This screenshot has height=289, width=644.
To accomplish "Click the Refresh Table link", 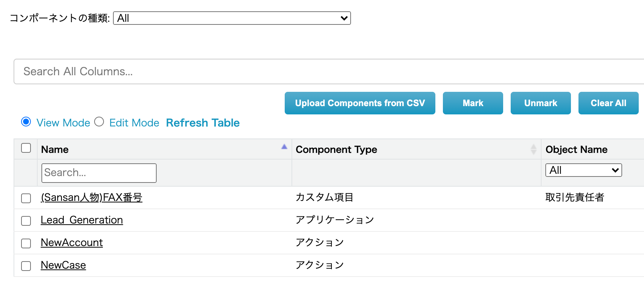I will [203, 123].
